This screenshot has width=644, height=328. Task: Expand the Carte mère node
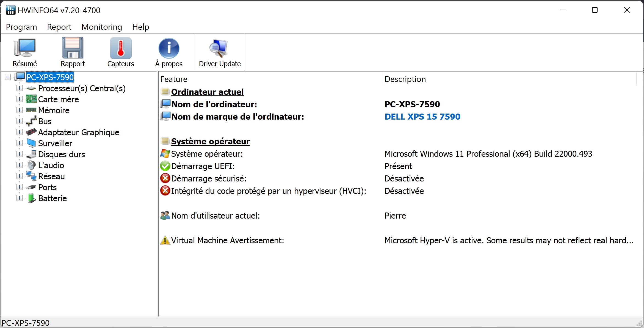[19, 99]
